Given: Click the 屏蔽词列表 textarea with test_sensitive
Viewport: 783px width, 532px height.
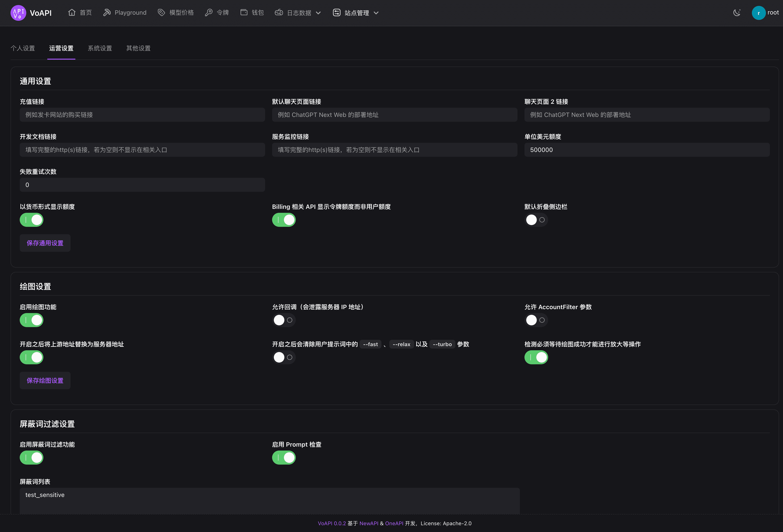Looking at the screenshot, I should [x=269, y=501].
